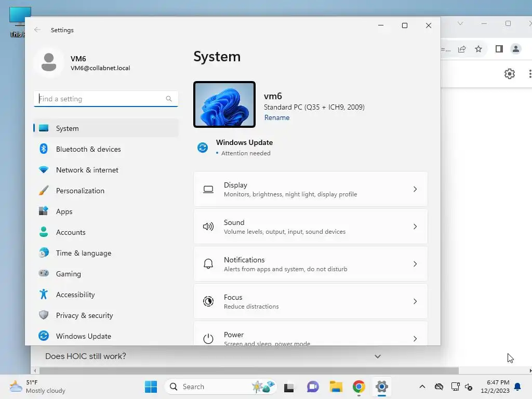The image size is (532, 399).
Task: Open the Chrome profile avatar
Action: click(516, 49)
